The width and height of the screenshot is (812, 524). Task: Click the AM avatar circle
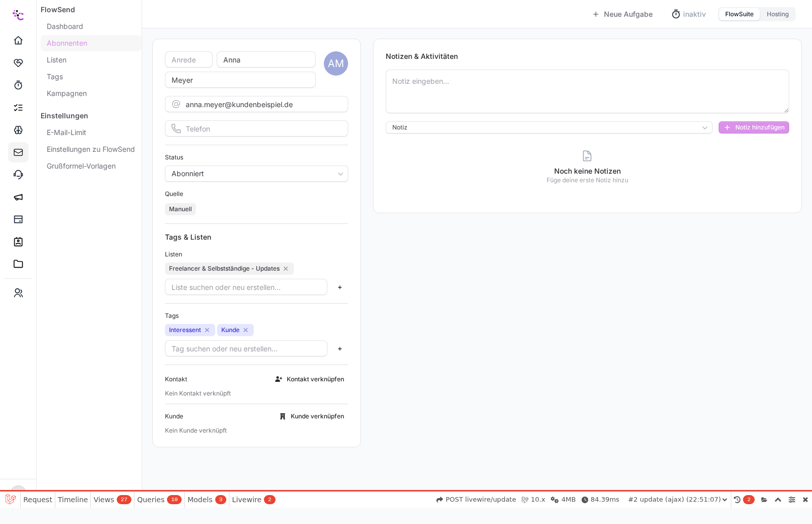(336, 63)
